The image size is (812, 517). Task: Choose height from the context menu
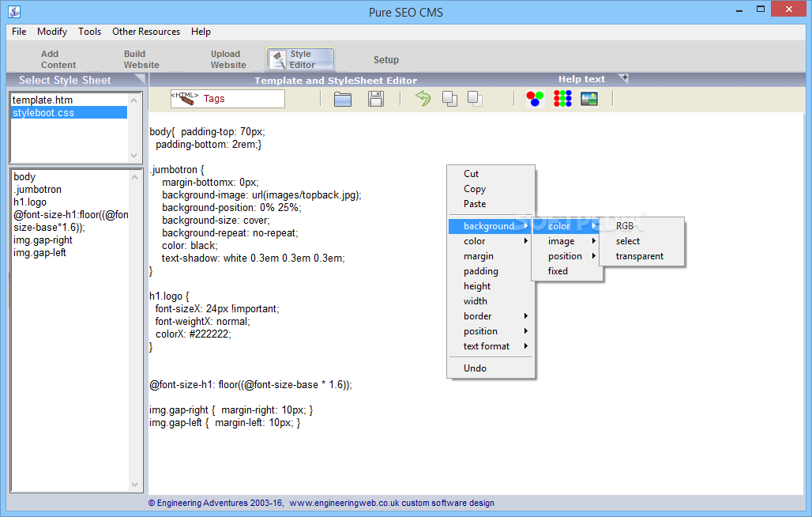click(x=491, y=286)
